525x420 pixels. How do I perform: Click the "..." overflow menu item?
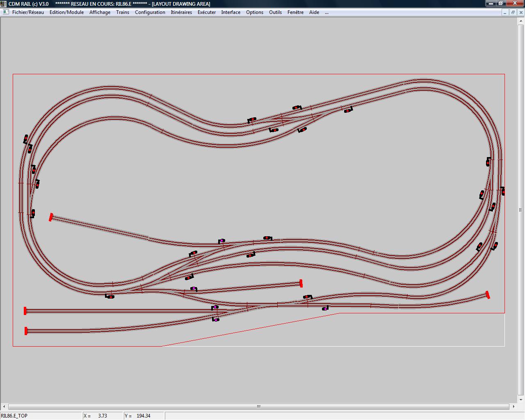click(326, 12)
